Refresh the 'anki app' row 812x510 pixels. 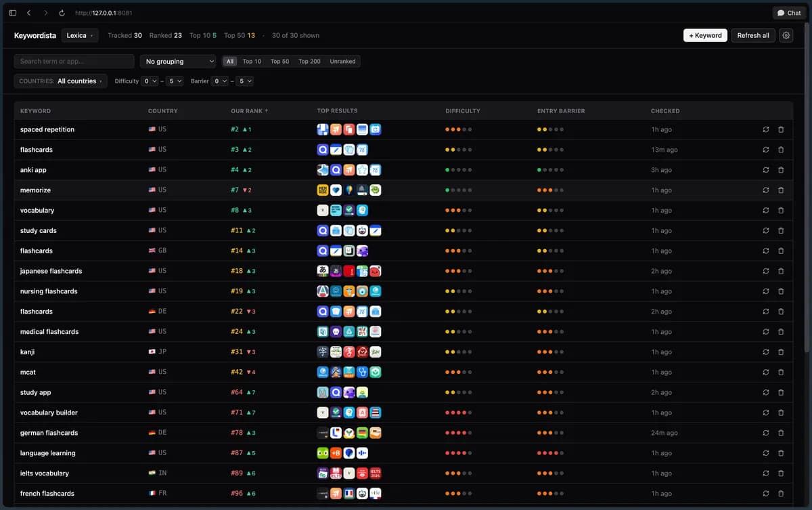(766, 170)
